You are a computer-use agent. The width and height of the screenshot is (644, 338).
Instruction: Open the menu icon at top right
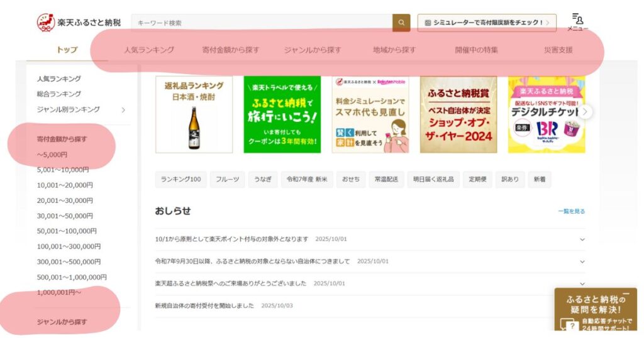(x=577, y=22)
